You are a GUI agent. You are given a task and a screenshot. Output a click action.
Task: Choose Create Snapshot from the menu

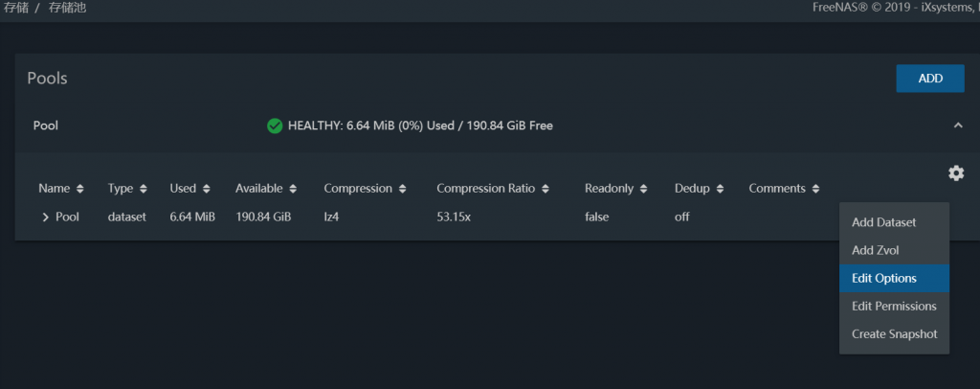coord(894,334)
